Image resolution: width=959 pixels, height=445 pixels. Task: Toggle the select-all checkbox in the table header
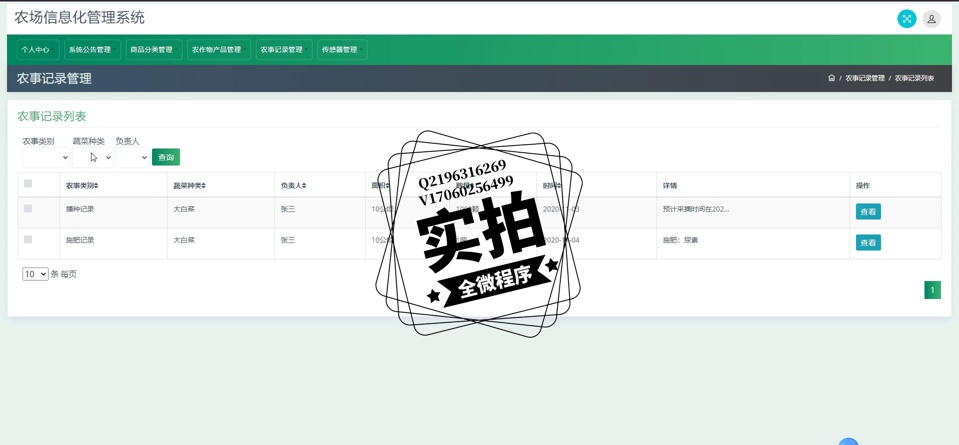[x=28, y=184]
